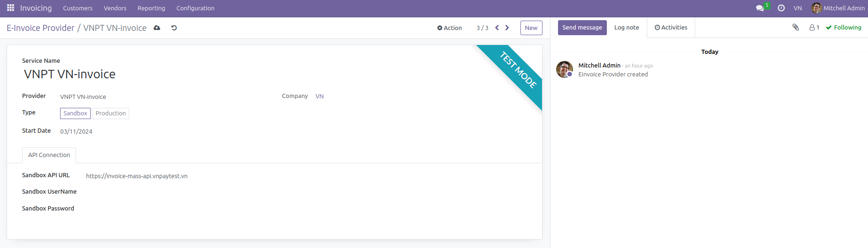Image resolution: width=868 pixels, height=248 pixels.
Task: Open the Customers menu
Action: 77,8
